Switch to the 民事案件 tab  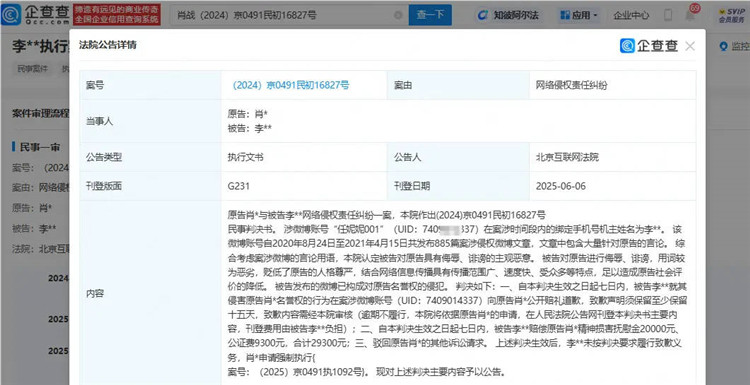[x=33, y=69]
